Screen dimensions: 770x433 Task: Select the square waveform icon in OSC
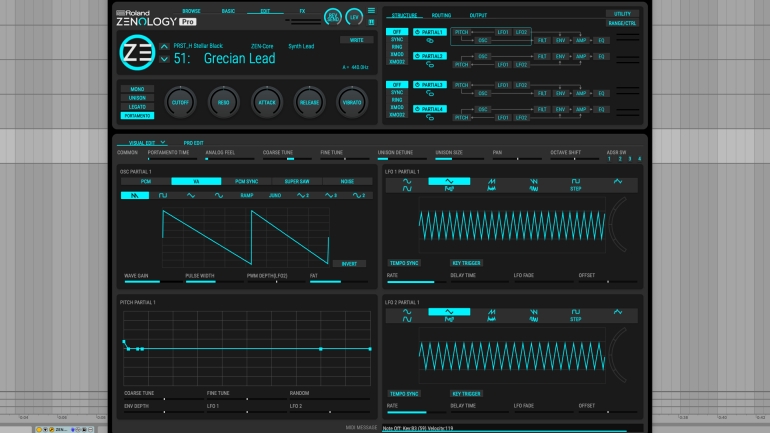pyautogui.click(x=163, y=195)
